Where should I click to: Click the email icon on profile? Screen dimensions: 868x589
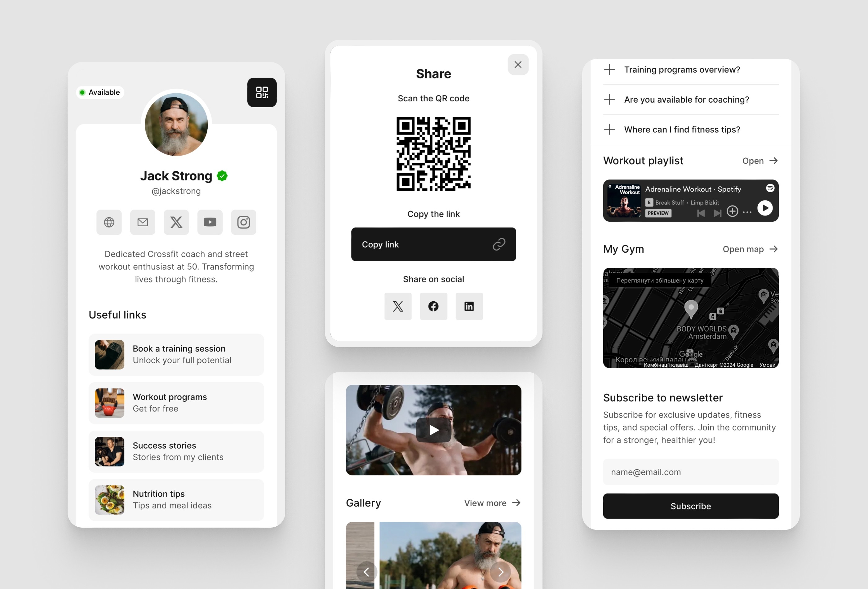(x=143, y=222)
